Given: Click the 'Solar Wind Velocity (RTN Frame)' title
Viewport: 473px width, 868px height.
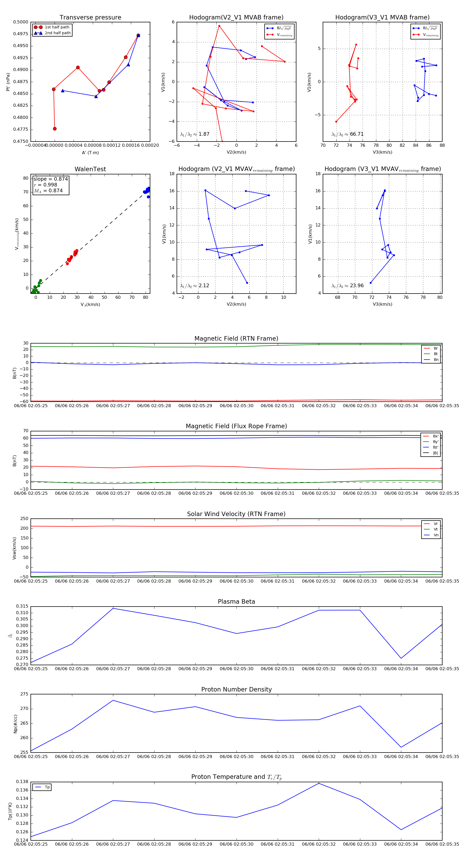Looking at the screenshot, I should 236,514.
